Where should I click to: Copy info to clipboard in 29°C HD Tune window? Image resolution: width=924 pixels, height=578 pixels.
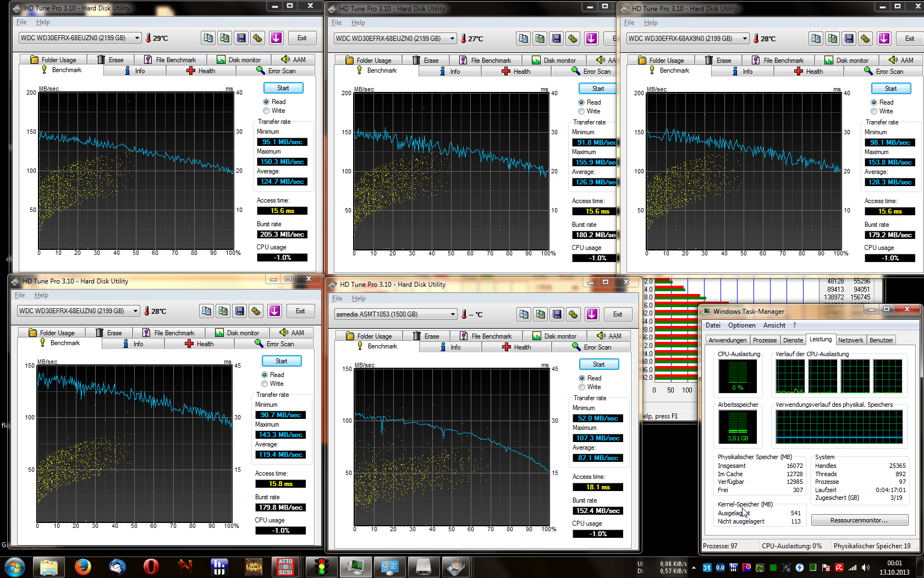[x=208, y=38]
